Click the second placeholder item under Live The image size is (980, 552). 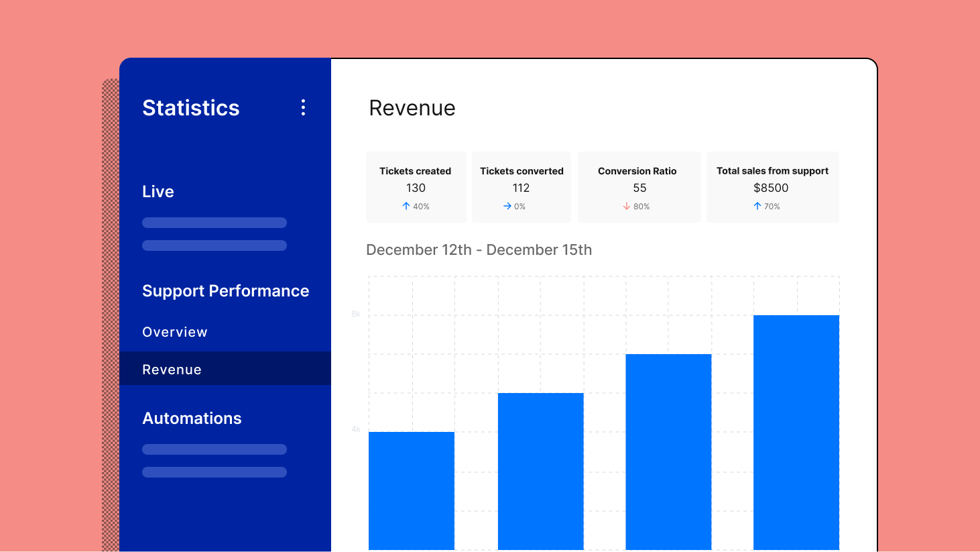pyautogui.click(x=215, y=245)
